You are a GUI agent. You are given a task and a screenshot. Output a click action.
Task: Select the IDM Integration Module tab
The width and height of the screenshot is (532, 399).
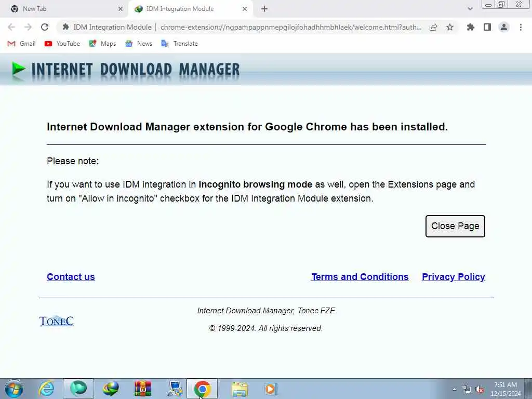pos(190,9)
